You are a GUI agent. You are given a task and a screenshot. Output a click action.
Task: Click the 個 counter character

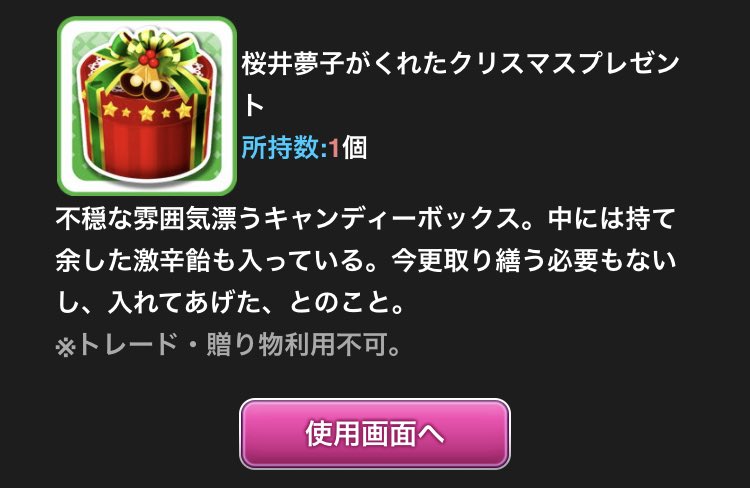point(354,147)
